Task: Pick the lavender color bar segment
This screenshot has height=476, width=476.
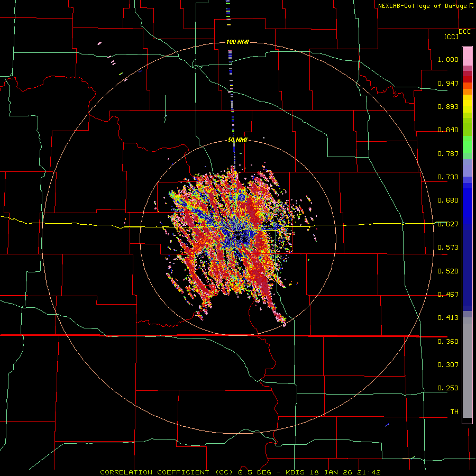Action: [467, 168]
